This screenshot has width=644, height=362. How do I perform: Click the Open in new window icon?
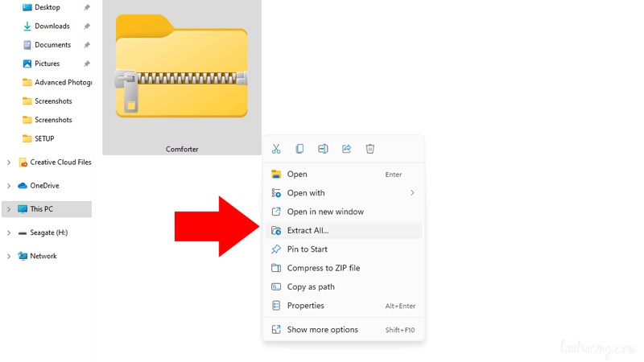click(276, 212)
